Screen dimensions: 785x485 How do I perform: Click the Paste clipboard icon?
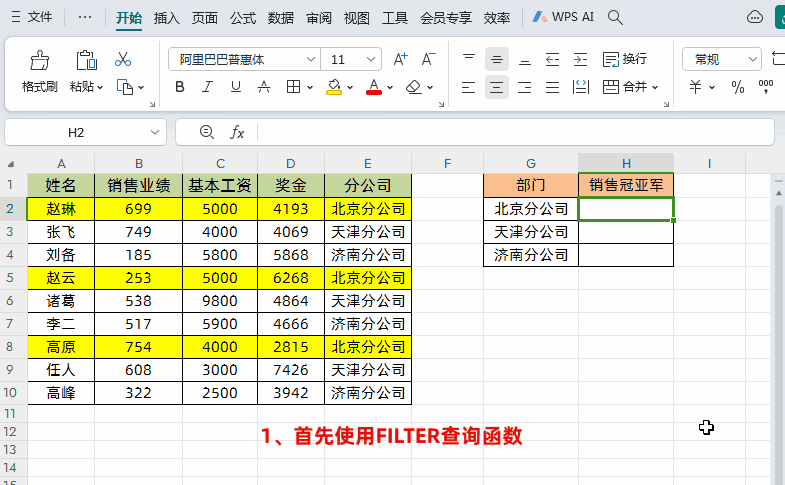(86, 61)
